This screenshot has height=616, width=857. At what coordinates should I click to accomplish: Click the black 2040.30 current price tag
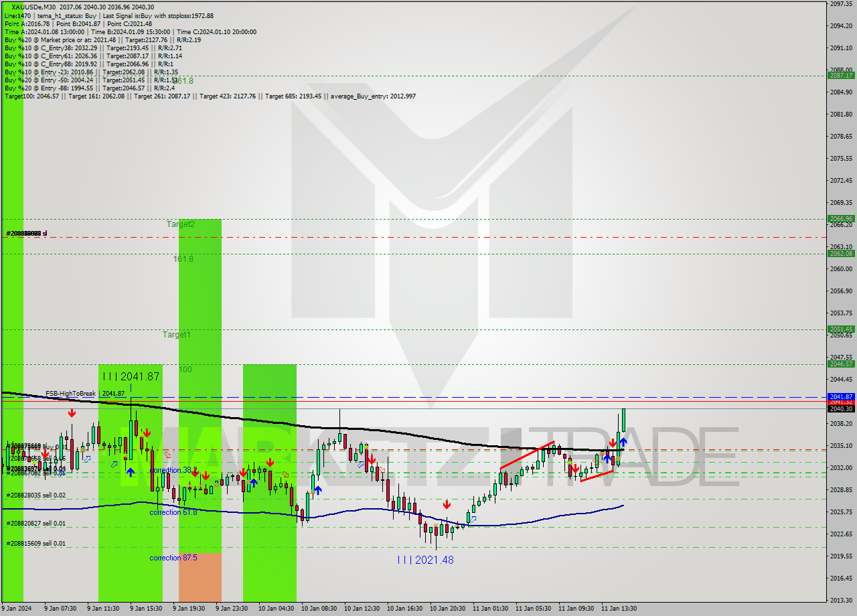[841, 408]
